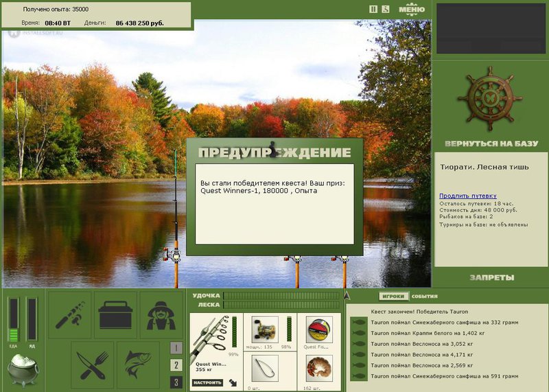
Task: Click fish icon beside Веслоноса 2,569 кг entry
Action: pos(359,365)
